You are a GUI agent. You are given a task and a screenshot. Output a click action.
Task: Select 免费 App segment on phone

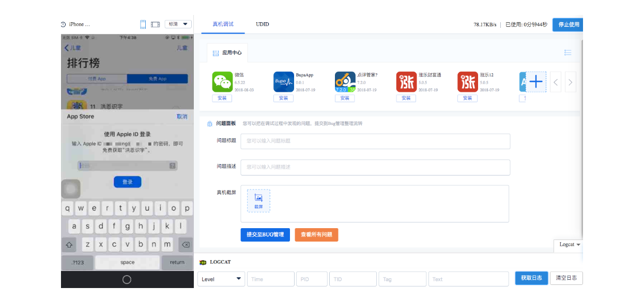(x=157, y=79)
